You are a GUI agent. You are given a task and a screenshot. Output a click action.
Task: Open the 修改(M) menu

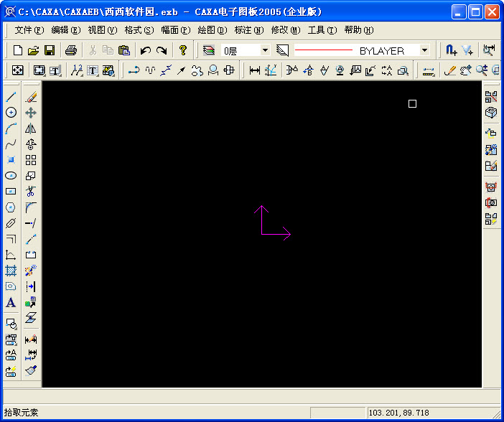coord(286,30)
